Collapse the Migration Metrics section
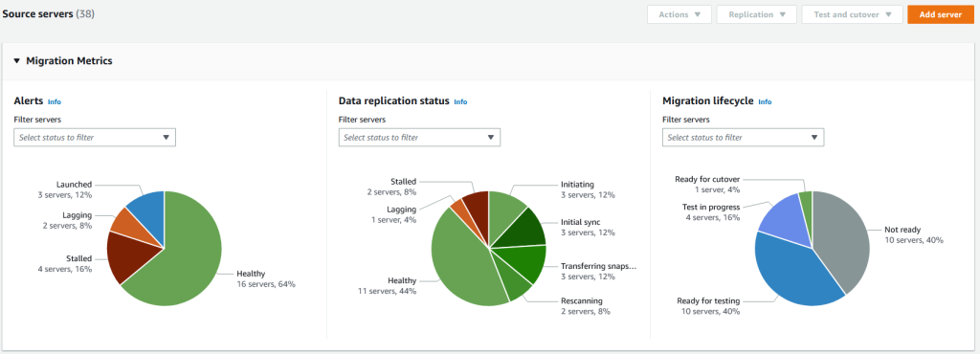The height and width of the screenshot is (354, 980). (17, 61)
